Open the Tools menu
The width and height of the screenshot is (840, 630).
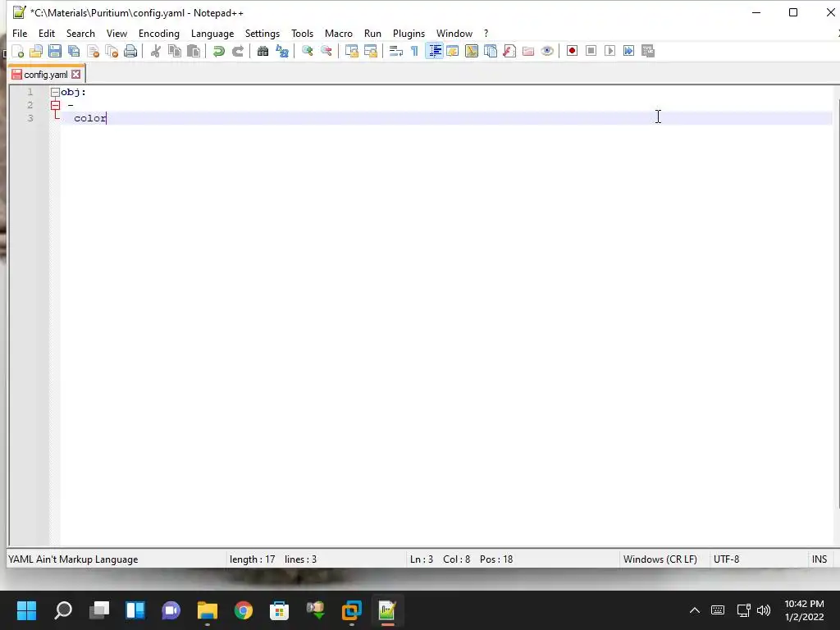(x=302, y=33)
